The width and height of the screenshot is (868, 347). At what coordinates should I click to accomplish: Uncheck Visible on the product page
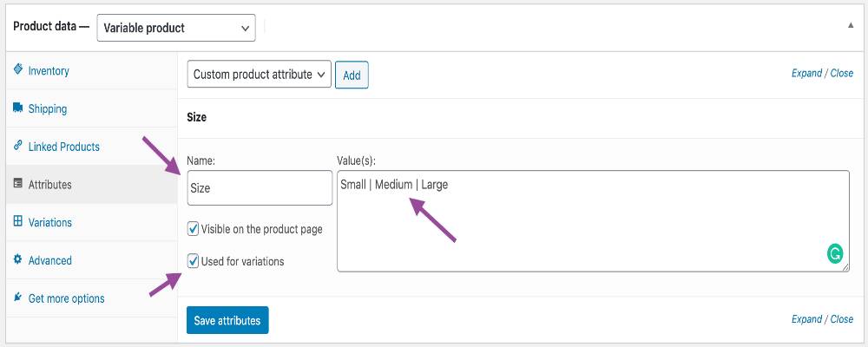click(x=193, y=229)
